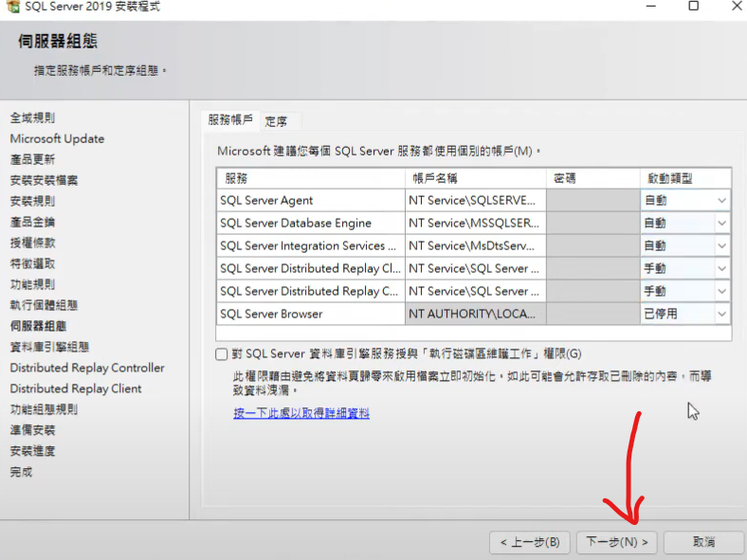747x560 pixels.
Task: Select the SQL Server Browser service row name
Action: 311,314
